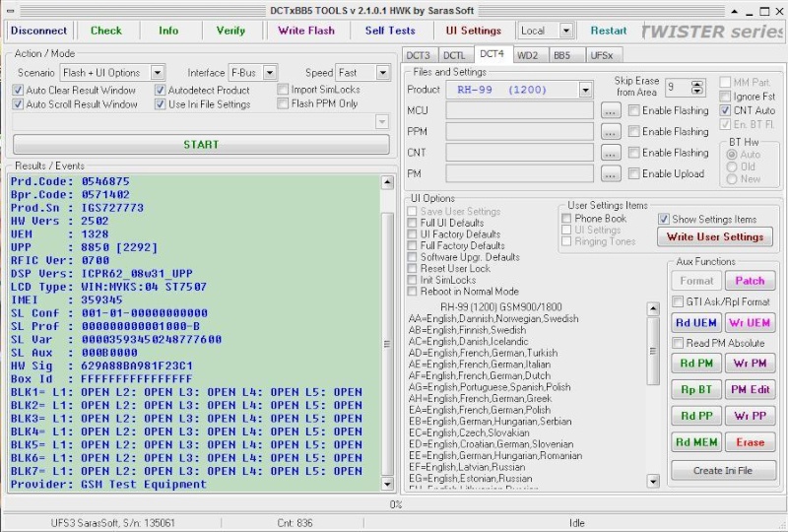Screen dimensions: 788x532
Task: Click the Rd UEM button
Action: 696,323
